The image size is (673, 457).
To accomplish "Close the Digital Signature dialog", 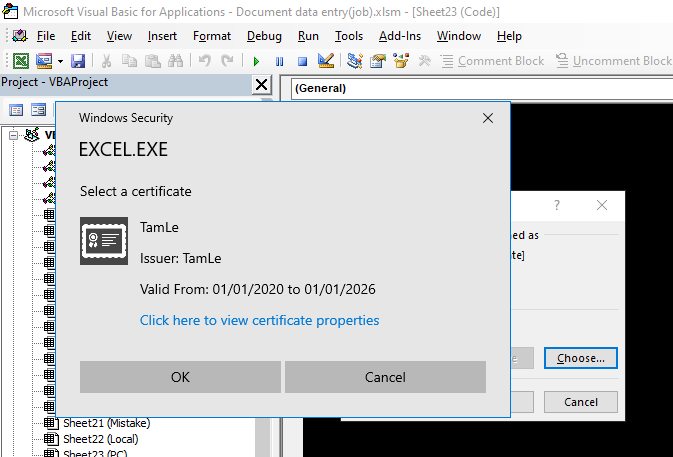I will point(602,205).
